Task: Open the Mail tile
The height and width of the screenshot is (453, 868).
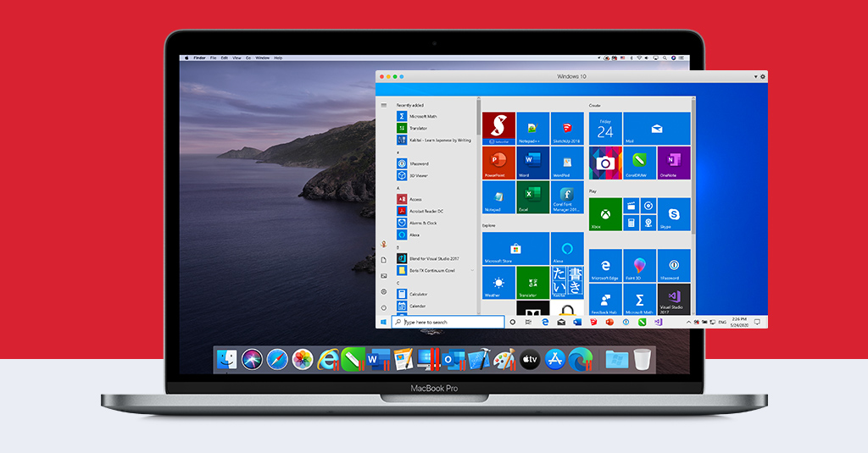Action: 657,129
